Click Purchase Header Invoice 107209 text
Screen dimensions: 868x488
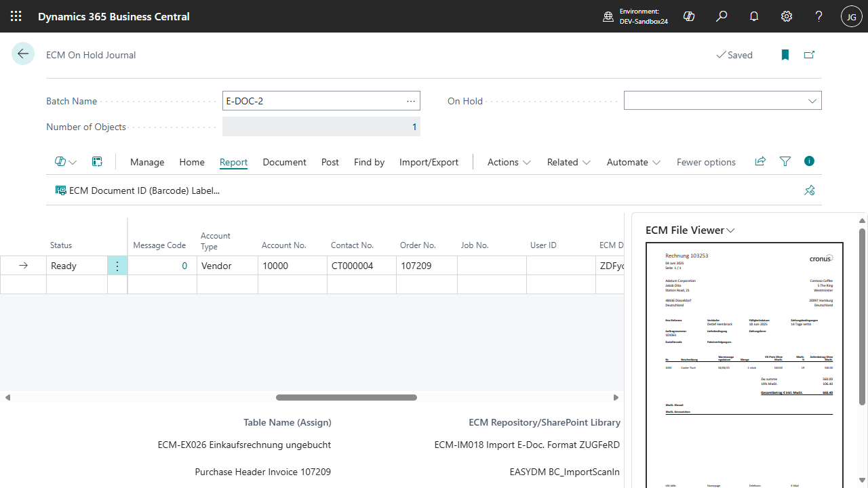tap(263, 472)
